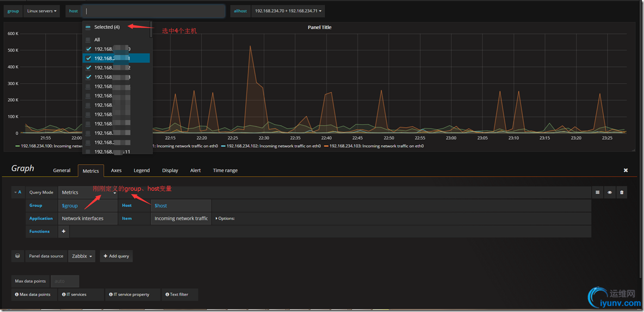Screen dimensions: 644x312
Task: Toggle query A visibility eye icon
Action: pyautogui.click(x=610, y=192)
